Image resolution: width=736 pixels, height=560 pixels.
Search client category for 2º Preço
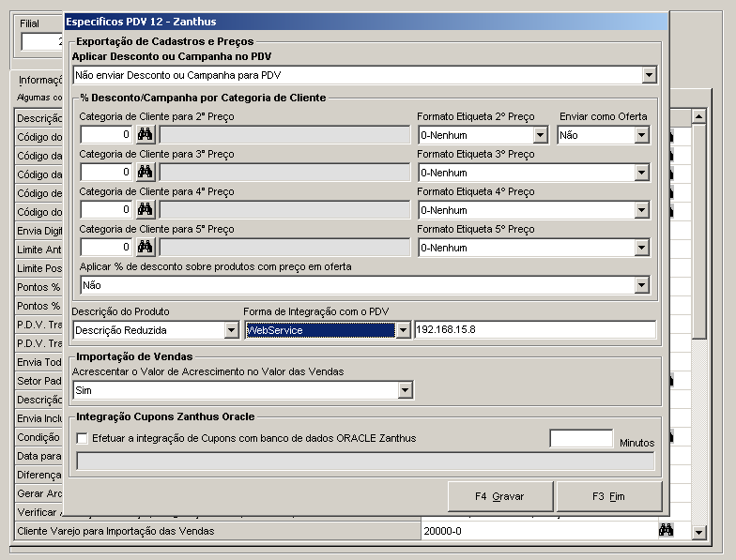(x=145, y=135)
